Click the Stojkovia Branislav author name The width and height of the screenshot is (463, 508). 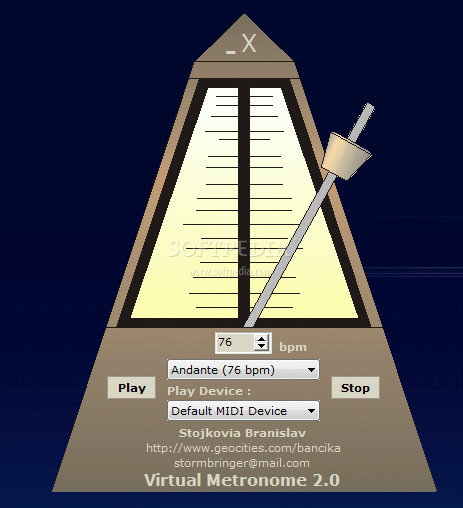[242, 433]
